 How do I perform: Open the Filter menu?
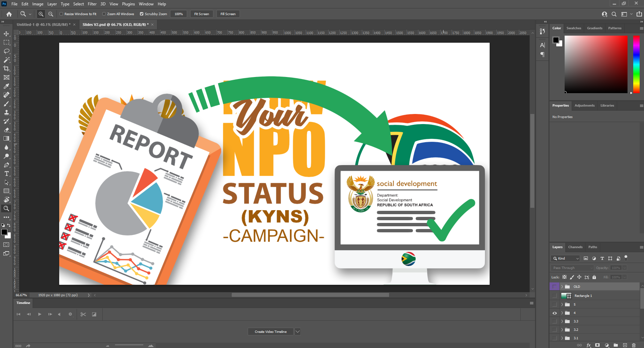[x=92, y=4]
